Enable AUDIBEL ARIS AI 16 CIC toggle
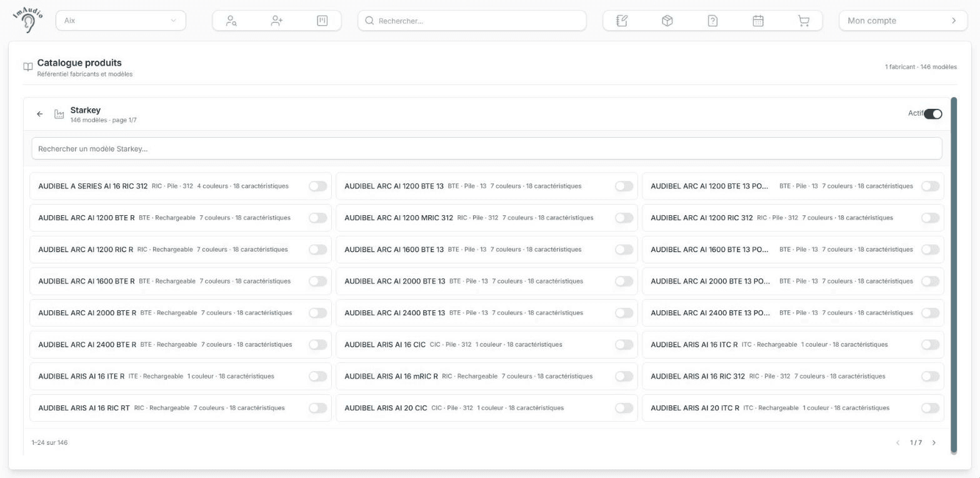980x478 pixels. (x=624, y=345)
